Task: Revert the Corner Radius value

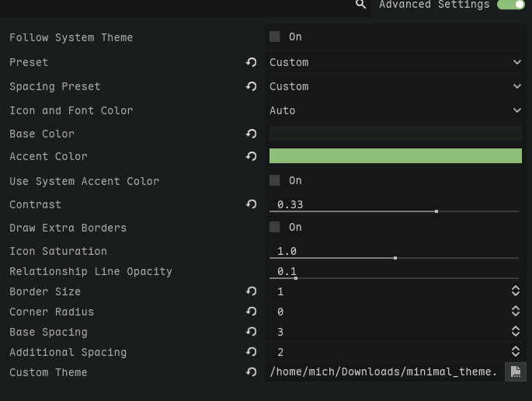Action: [251, 312]
